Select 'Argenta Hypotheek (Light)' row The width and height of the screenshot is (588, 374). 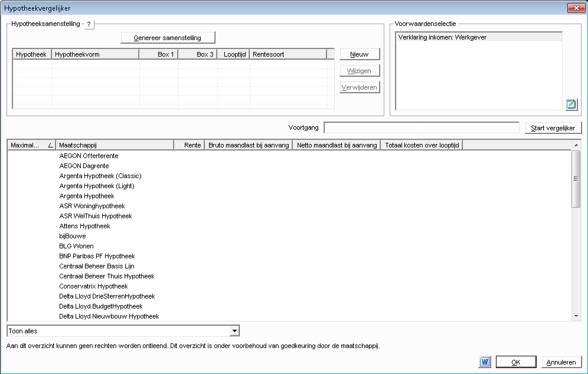click(289, 186)
